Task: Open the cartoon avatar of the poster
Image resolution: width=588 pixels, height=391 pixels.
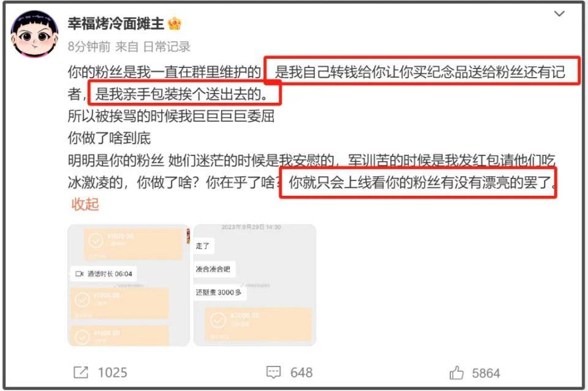Action: pos(34,33)
